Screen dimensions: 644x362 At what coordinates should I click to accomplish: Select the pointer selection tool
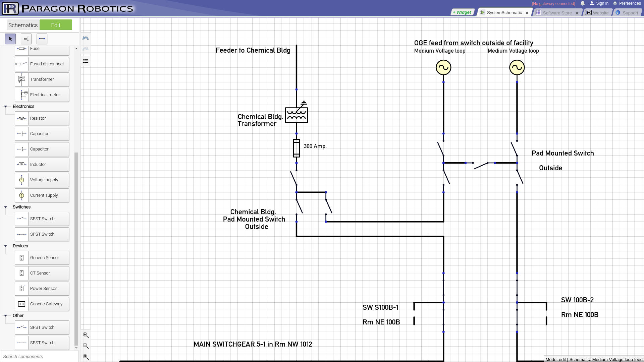(x=10, y=39)
